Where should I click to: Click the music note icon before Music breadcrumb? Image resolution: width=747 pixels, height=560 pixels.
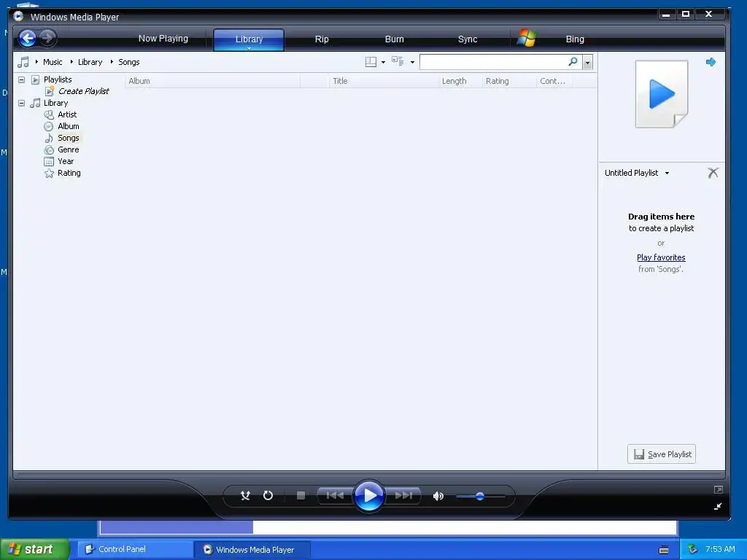[x=23, y=62]
